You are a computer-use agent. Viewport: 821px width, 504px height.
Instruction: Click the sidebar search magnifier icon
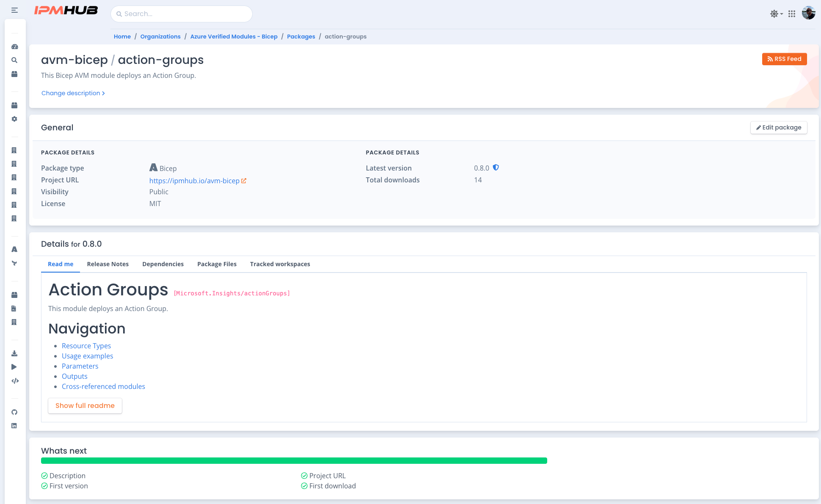[14, 60]
